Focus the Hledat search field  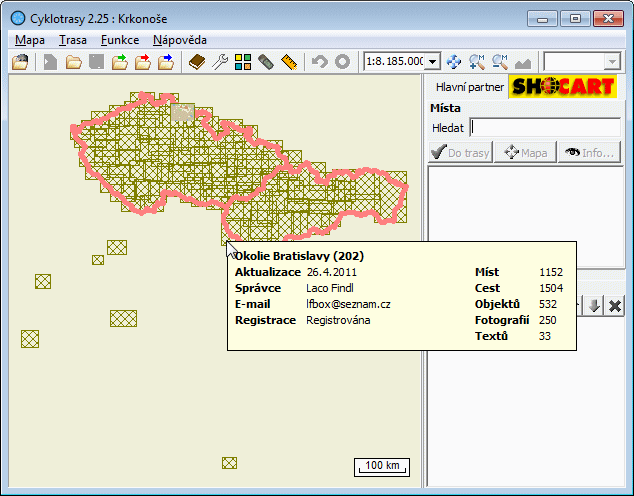click(x=545, y=127)
